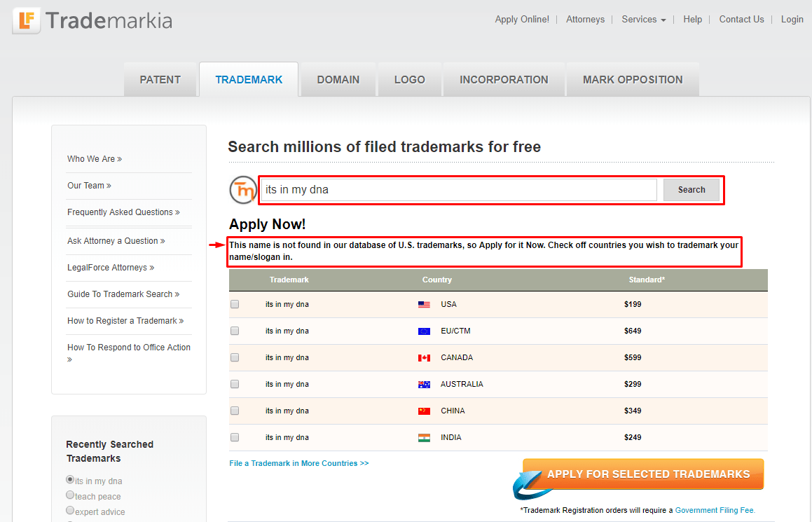Screen dimensions: 812x522
Task: Click the Canada flag icon
Action: pos(424,358)
